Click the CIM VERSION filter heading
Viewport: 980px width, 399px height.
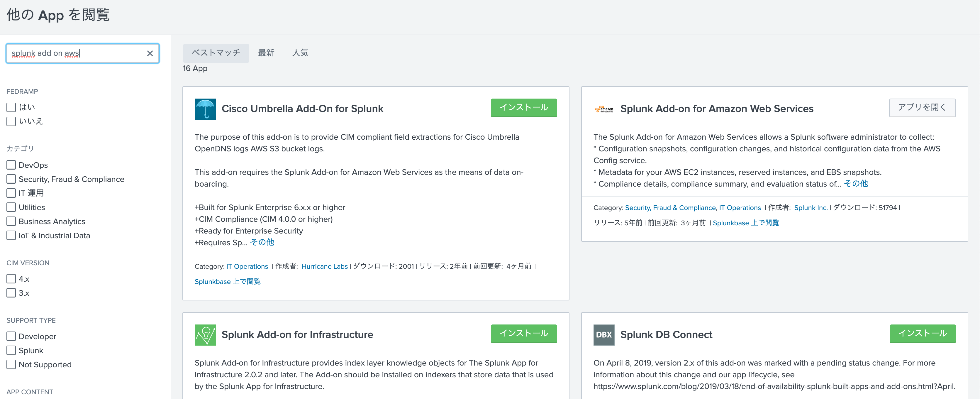pyautogui.click(x=28, y=263)
